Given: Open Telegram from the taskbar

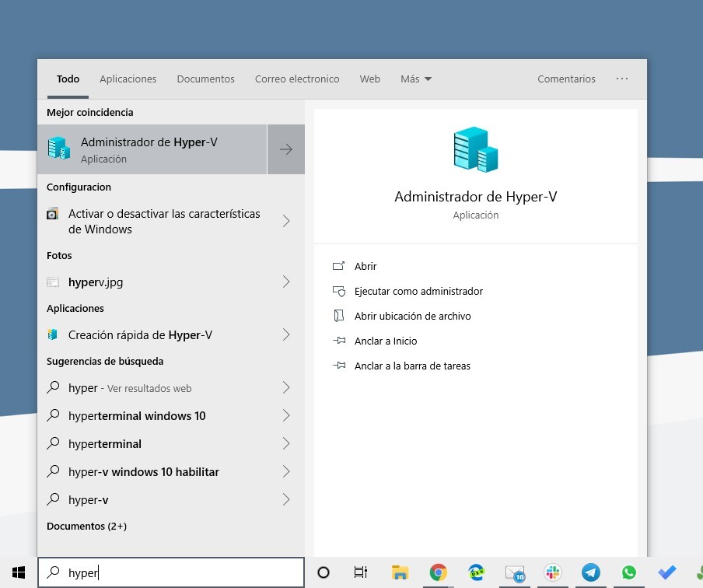Looking at the screenshot, I should pyautogui.click(x=591, y=572).
